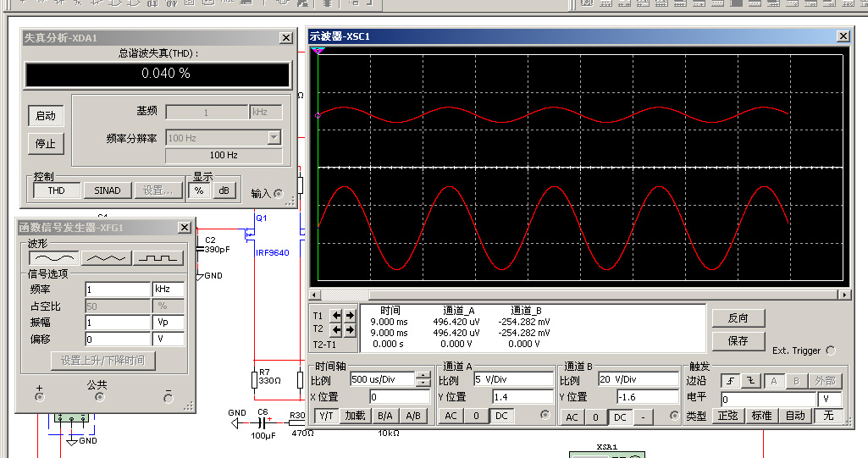Click oscilloscope display scroll-left arrow
Screen dimensions: 868x458
[x=314, y=295]
